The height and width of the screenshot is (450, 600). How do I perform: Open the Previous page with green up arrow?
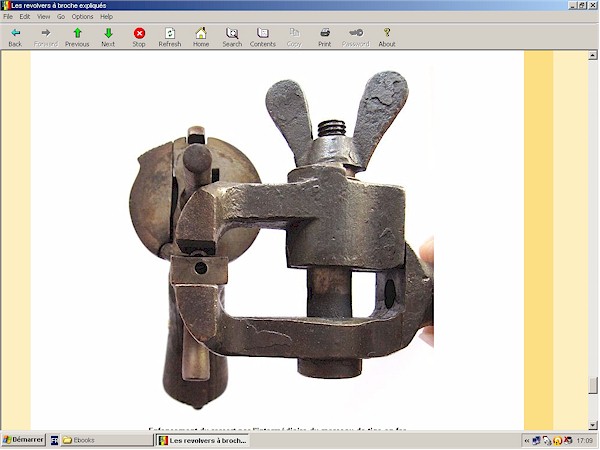(x=77, y=37)
